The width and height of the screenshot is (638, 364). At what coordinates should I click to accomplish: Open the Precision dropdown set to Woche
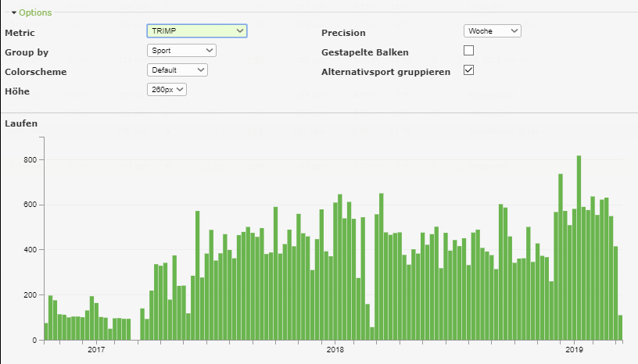tap(492, 31)
